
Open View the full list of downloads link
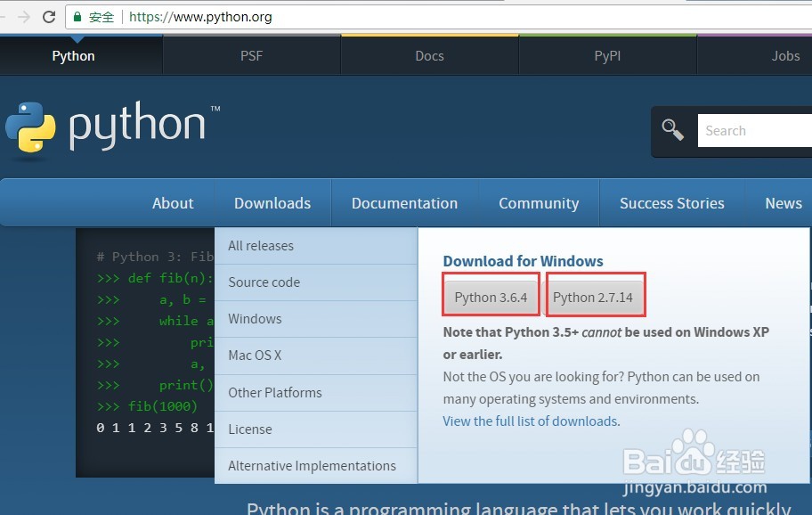click(531, 421)
